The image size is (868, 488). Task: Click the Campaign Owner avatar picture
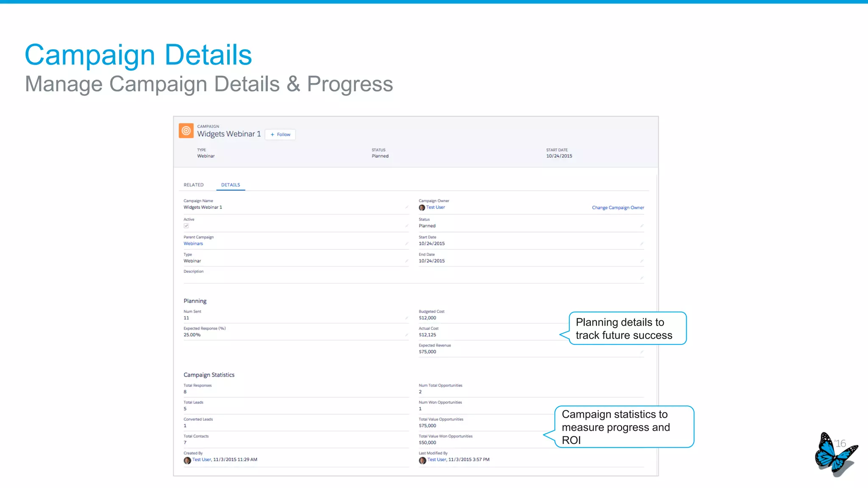coord(422,208)
